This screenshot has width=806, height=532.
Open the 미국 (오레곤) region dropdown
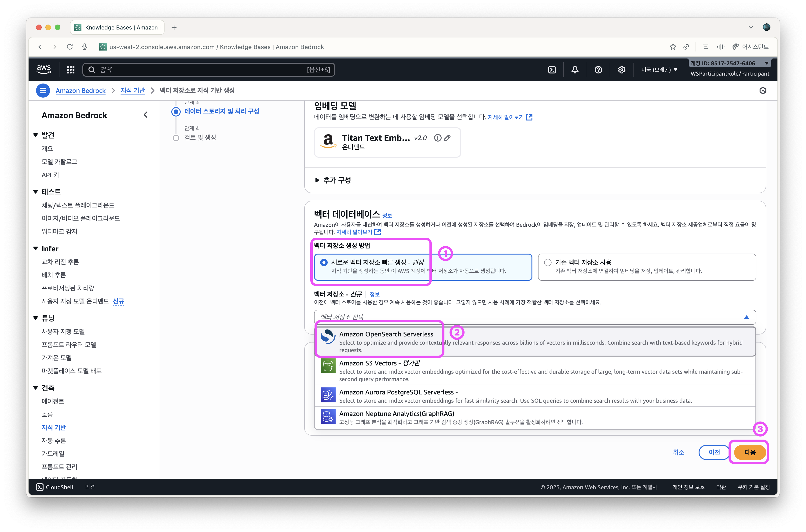click(x=659, y=69)
